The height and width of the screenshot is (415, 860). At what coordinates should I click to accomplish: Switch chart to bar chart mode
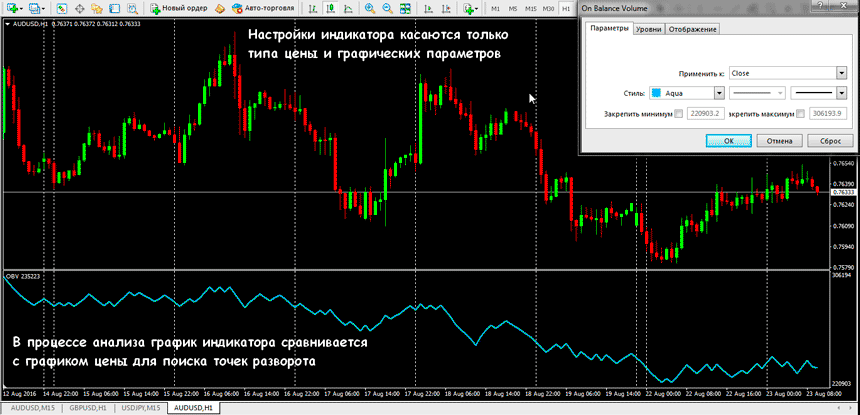click(x=309, y=8)
